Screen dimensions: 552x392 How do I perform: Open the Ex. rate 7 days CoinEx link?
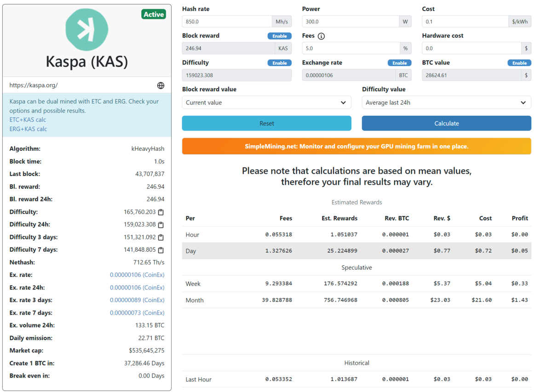(137, 313)
